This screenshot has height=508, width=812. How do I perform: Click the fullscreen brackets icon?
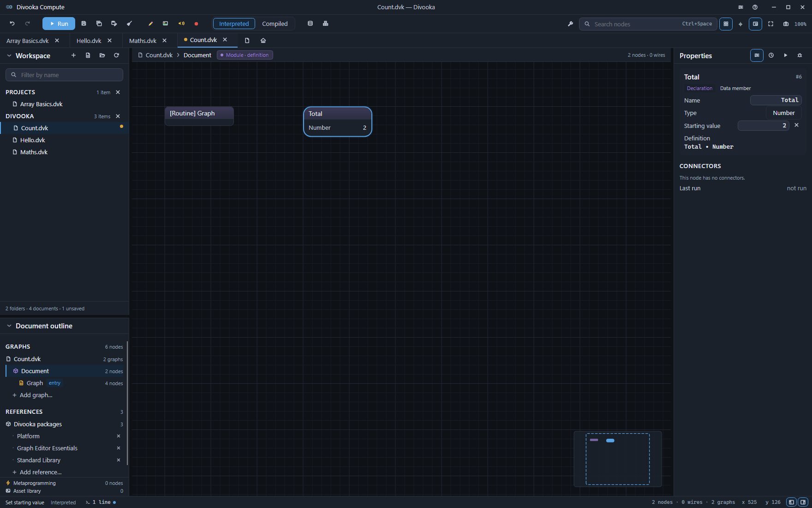pyautogui.click(x=770, y=24)
